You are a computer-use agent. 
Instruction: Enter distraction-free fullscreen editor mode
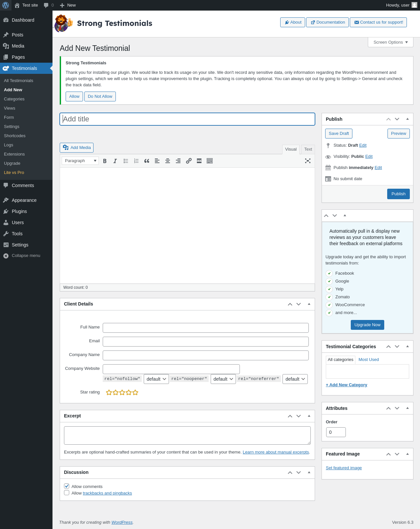pos(308,161)
